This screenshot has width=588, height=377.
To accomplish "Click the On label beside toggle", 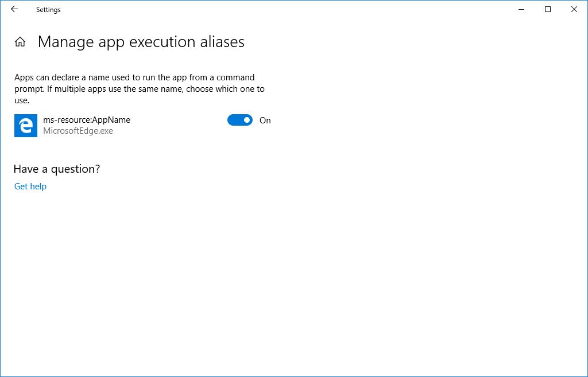I will [265, 121].
